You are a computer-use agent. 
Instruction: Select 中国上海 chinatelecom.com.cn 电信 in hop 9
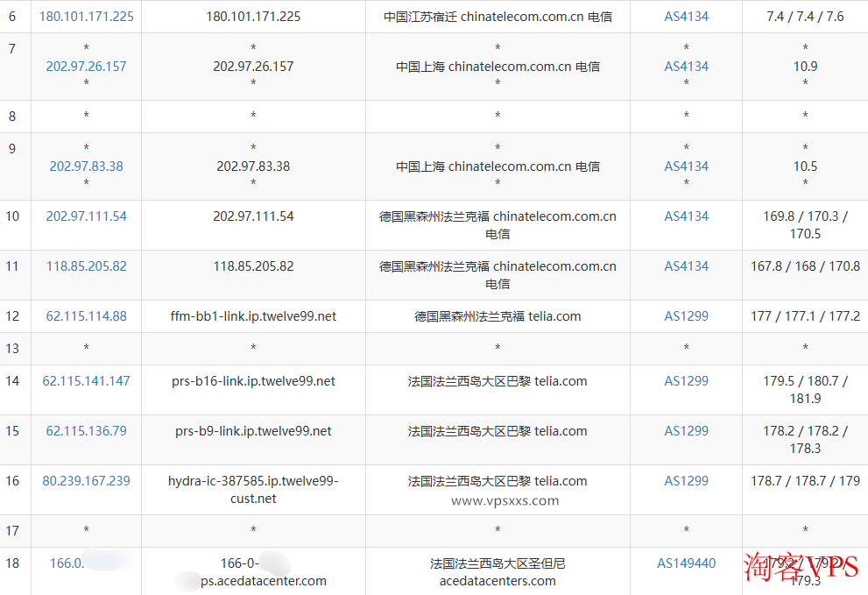pos(498,166)
